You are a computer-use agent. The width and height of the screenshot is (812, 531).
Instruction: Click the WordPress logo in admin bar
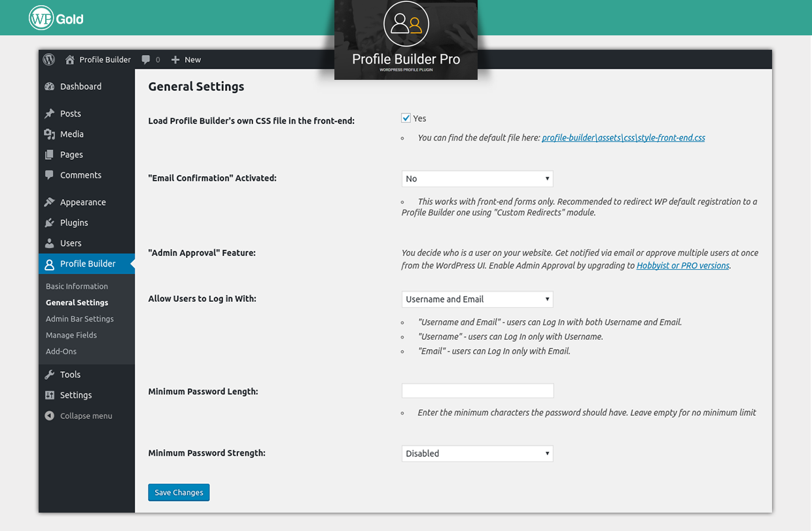coord(49,60)
